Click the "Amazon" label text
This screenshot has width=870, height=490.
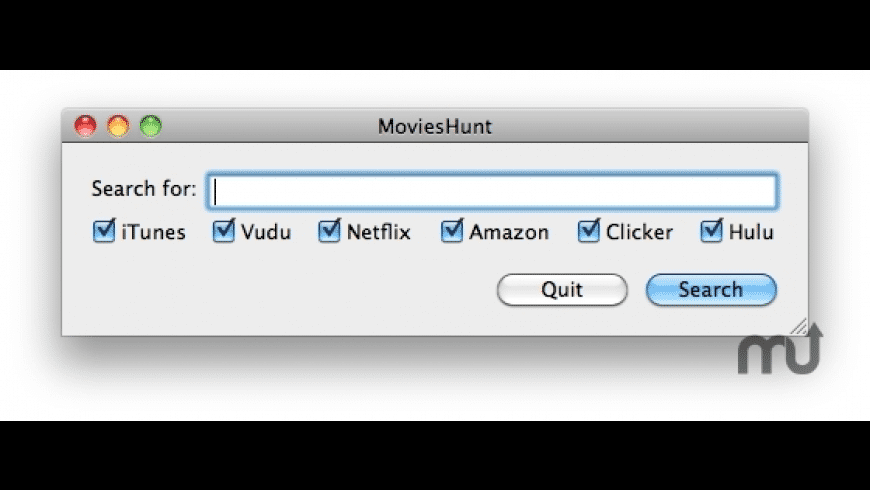[509, 233]
